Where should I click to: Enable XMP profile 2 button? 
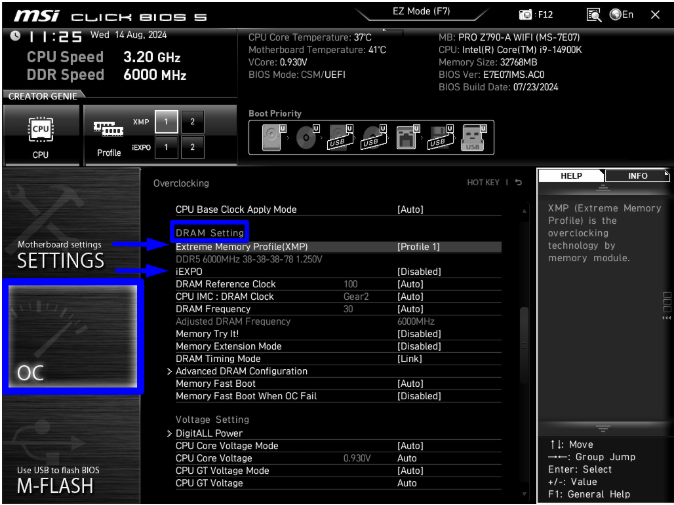(x=192, y=121)
